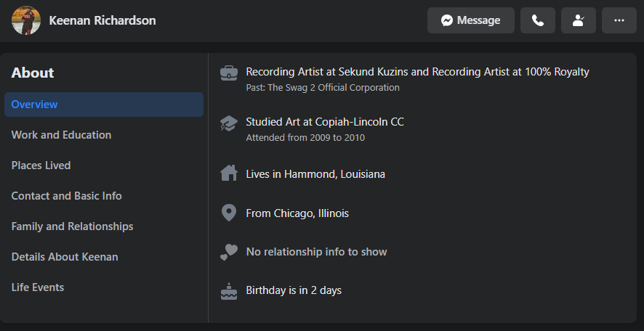Open the Life Events section
This screenshot has width=644, height=331.
[38, 287]
